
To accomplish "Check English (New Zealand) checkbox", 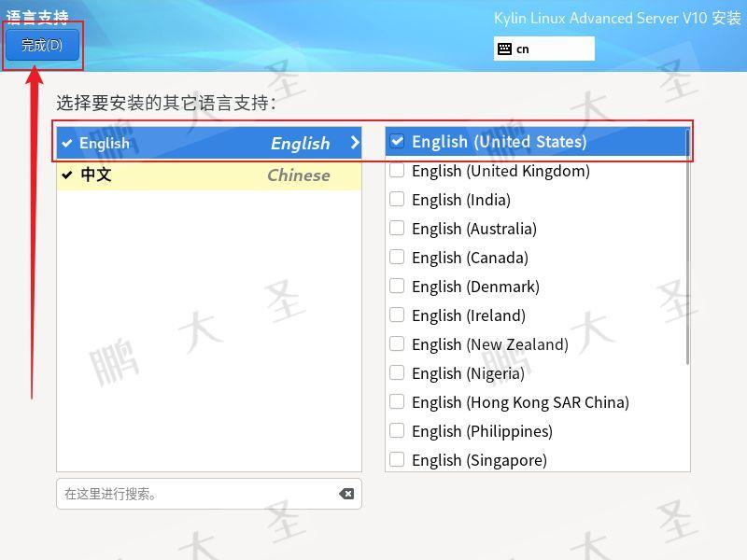I will click(397, 343).
